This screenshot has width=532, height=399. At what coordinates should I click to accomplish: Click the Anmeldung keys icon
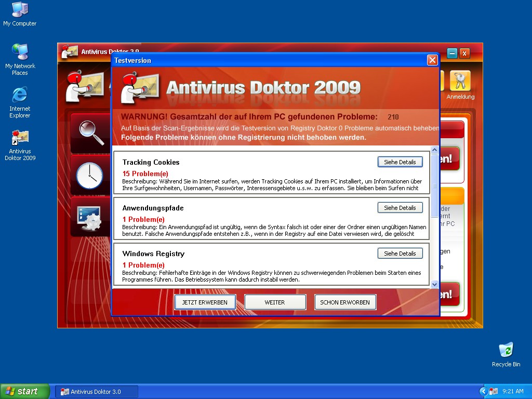(x=460, y=82)
